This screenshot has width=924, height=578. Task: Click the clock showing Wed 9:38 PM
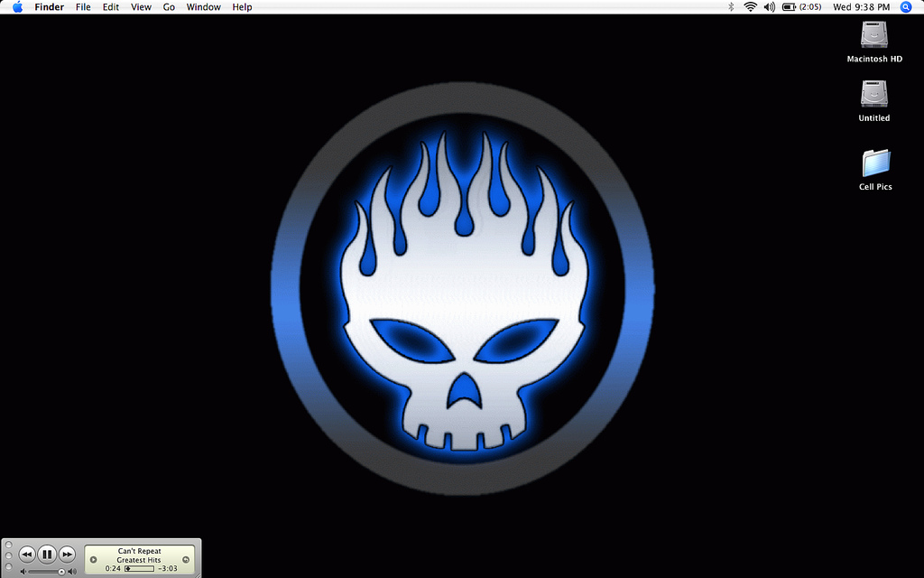861,7
